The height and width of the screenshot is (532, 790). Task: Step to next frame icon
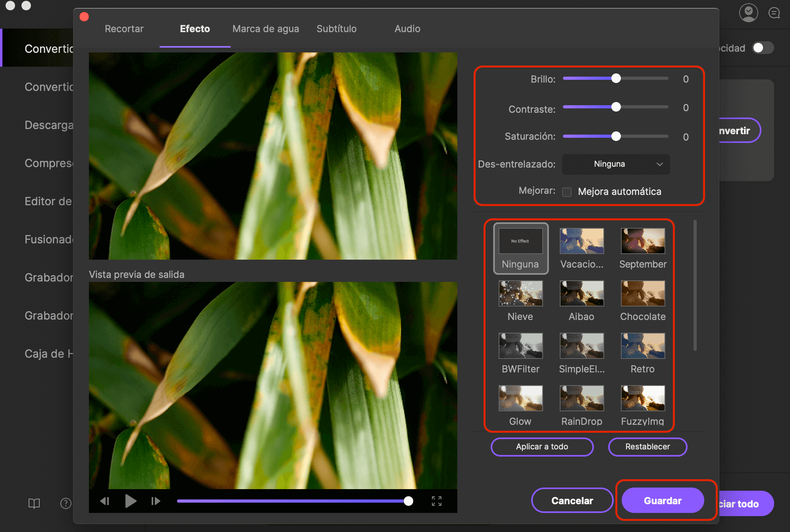click(156, 501)
